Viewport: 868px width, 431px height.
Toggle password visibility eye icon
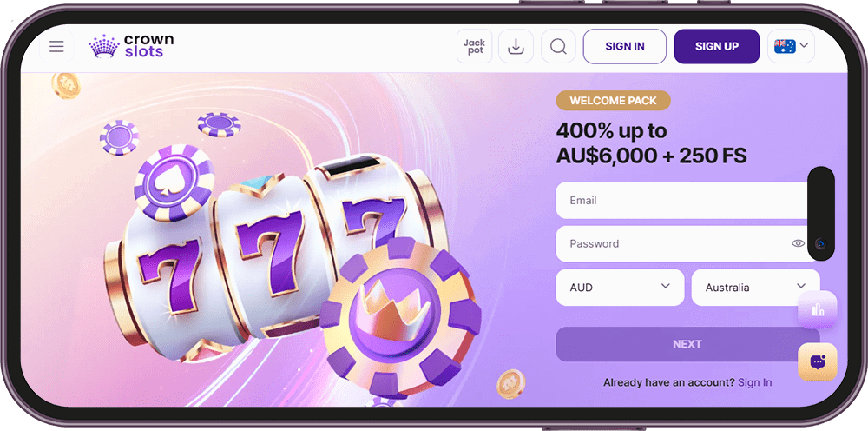click(798, 243)
